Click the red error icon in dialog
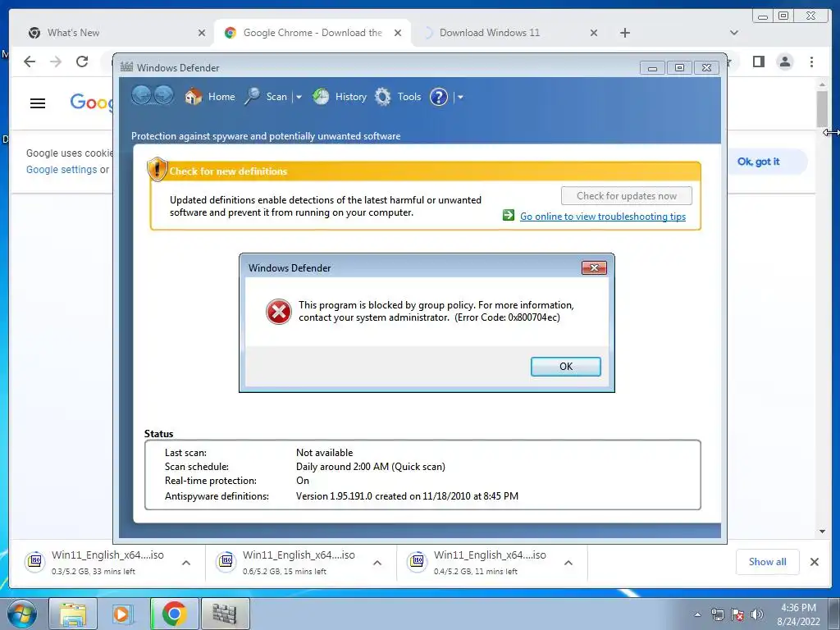Viewport: 840px width, 630px height. [x=279, y=312]
